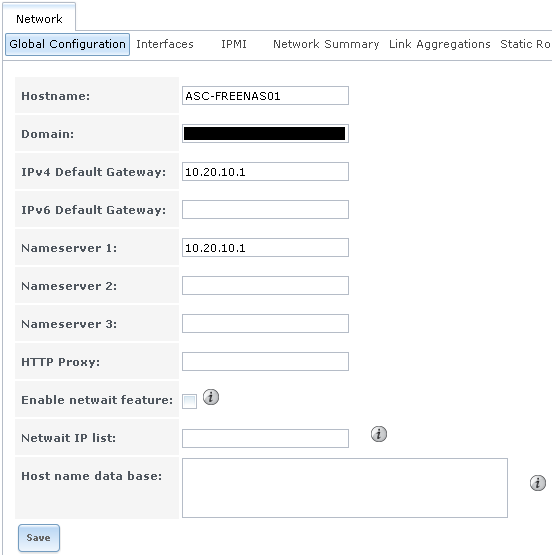Viewport: 552px width, 555px height.
Task: Click inside Host name data base textarea
Action: (x=345, y=488)
